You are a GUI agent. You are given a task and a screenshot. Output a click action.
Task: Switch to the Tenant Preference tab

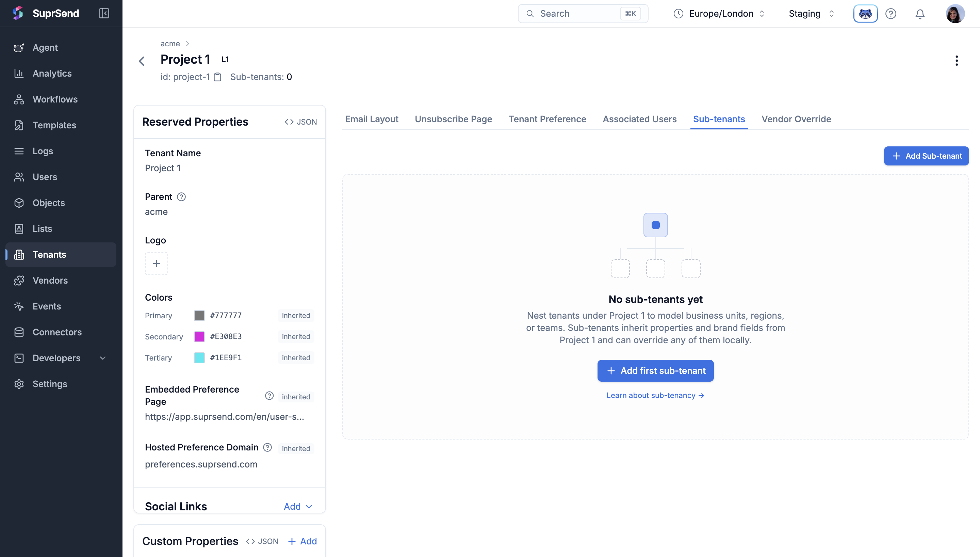tap(547, 119)
